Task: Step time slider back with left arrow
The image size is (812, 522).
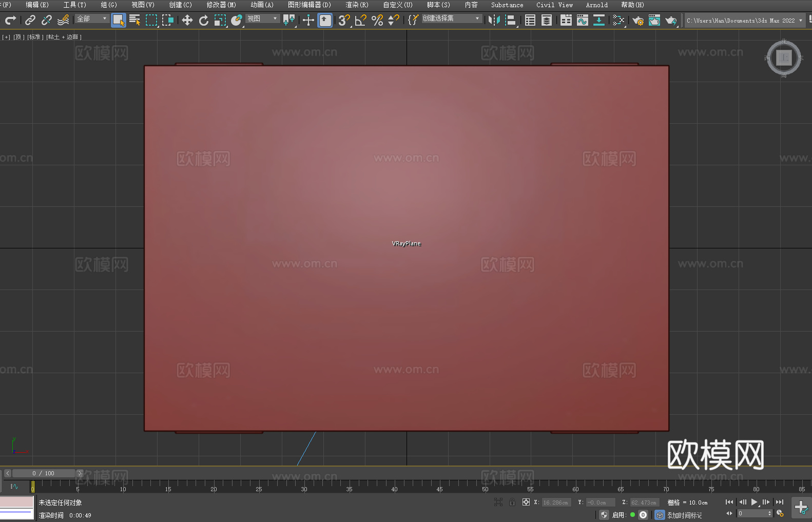Action: click(x=8, y=473)
